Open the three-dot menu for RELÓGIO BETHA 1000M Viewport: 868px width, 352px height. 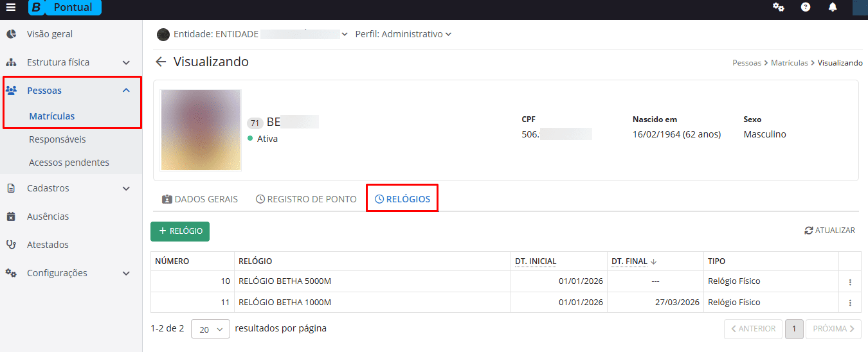coord(850,303)
